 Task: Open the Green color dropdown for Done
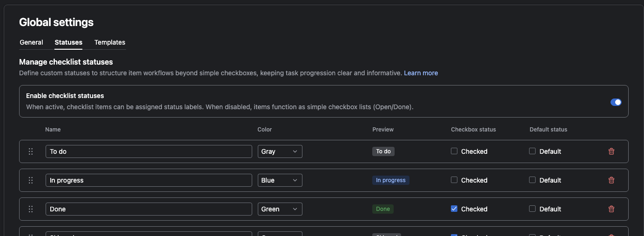(280, 209)
